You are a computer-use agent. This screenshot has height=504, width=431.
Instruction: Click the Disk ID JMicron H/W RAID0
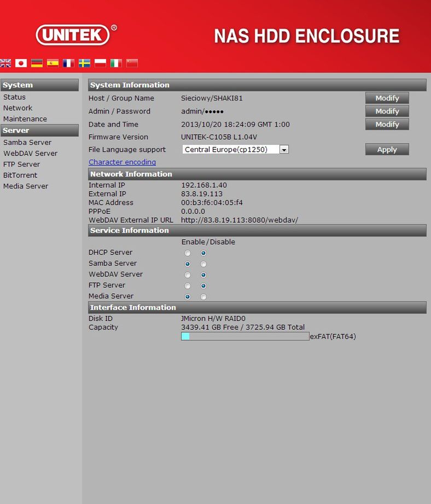coord(213,319)
